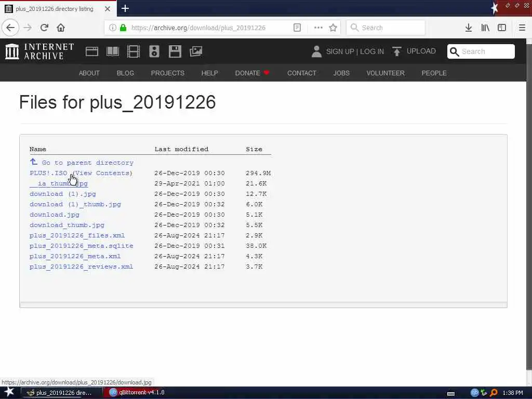This screenshot has width=532, height=399.
Task: Click the user avatar icon
Action: tap(316, 51)
